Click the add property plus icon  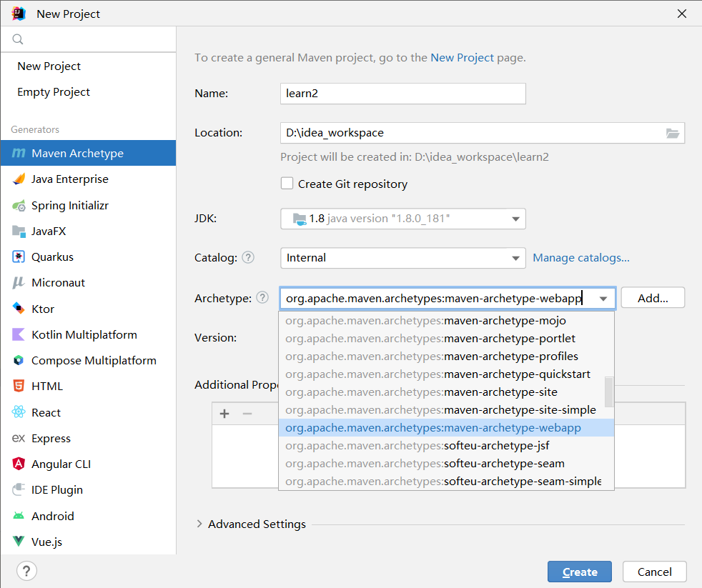[x=224, y=414]
